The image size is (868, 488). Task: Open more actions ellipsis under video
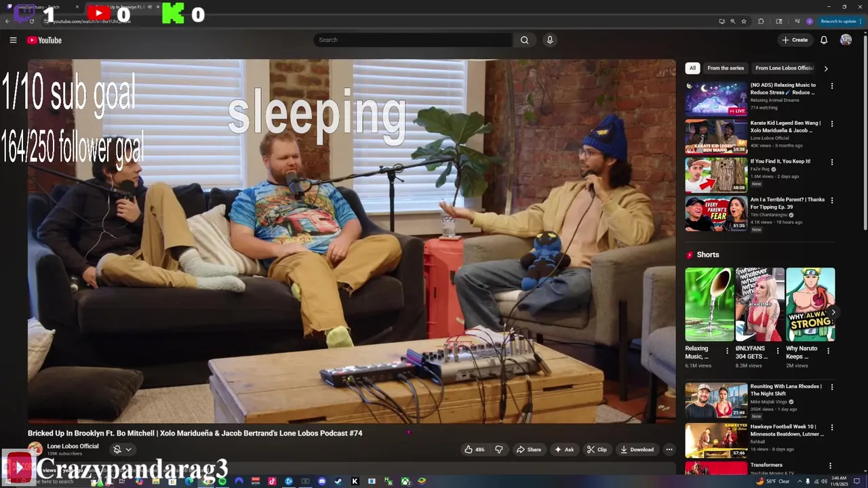click(x=669, y=449)
